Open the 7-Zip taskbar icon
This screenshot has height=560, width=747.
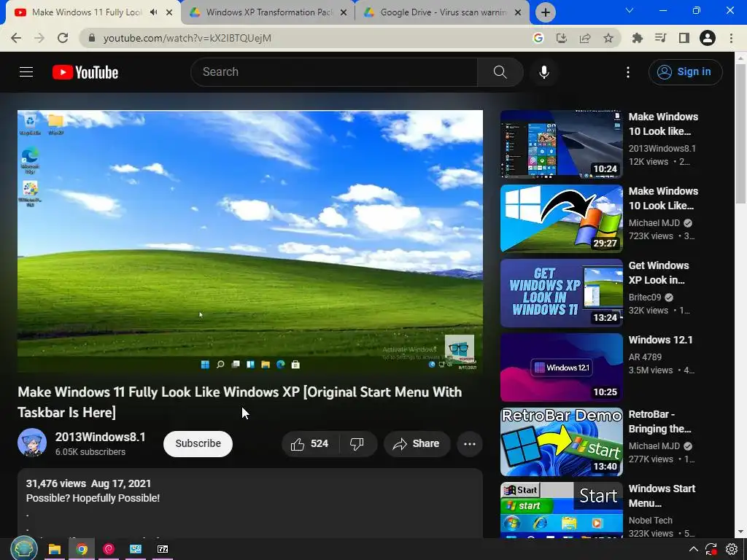click(x=163, y=549)
